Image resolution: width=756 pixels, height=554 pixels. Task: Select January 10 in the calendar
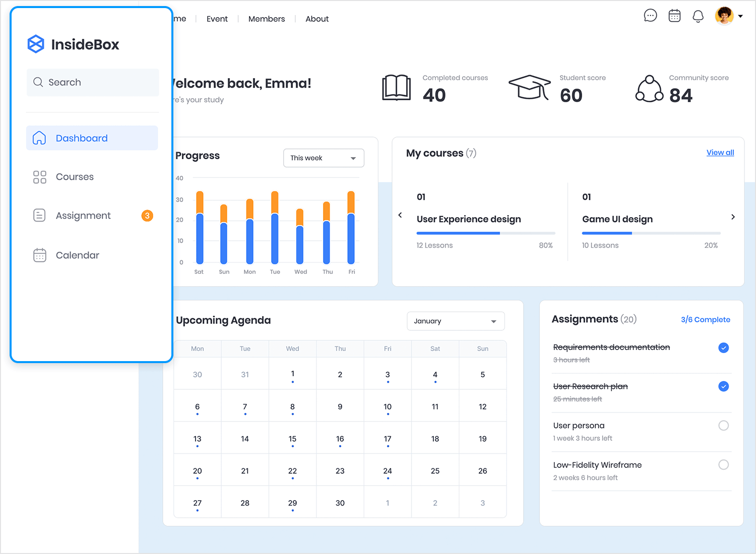(388, 406)
